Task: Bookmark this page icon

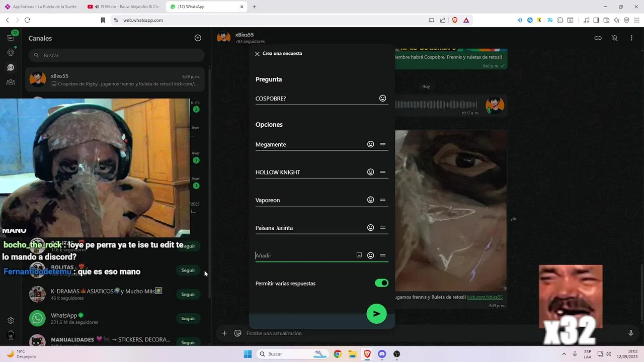Action: 103,20
